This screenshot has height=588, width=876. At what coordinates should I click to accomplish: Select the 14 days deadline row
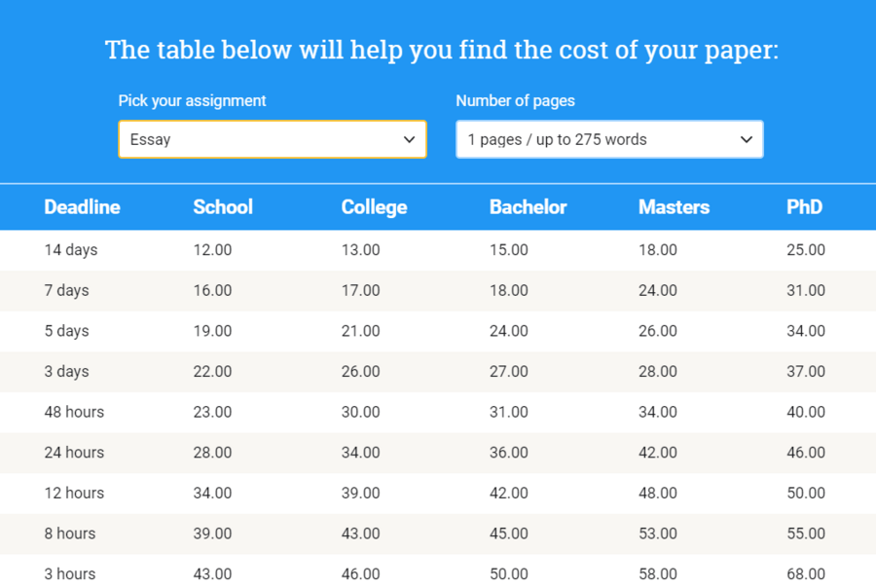71,250
